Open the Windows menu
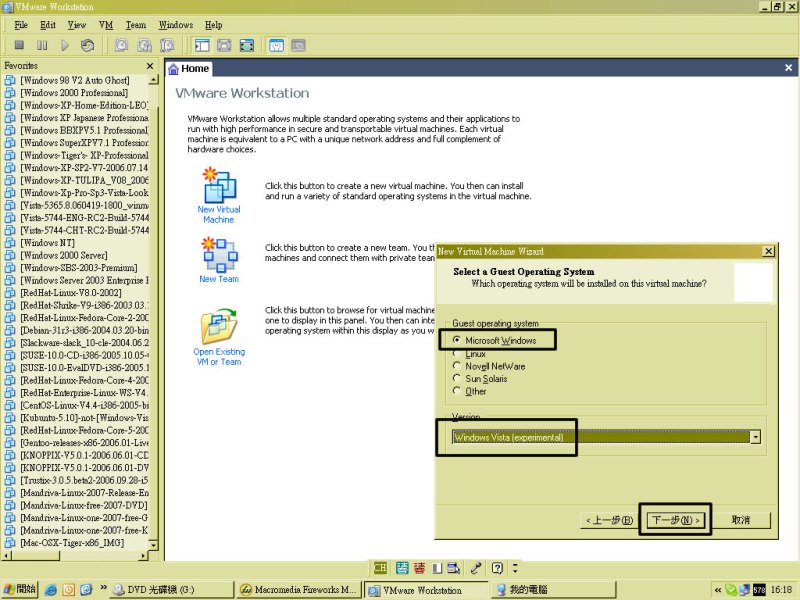 coord(176,25)
